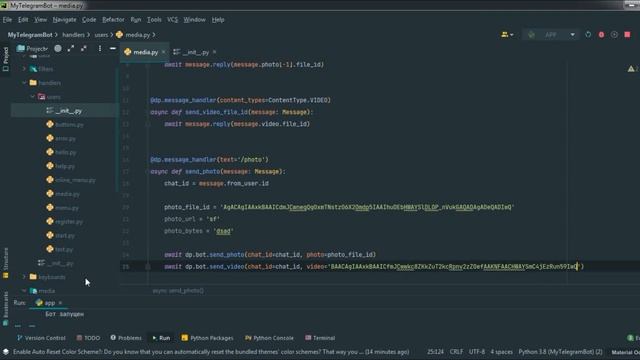Click Expand All in Project panel header
The height and width of the screenshot is (360, 640).
pos(71,49)
